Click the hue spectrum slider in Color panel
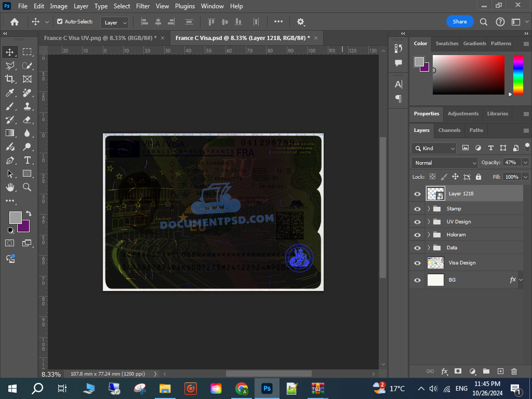The width and height of the screenshot is (532, 399). click(x=518, y=75)
